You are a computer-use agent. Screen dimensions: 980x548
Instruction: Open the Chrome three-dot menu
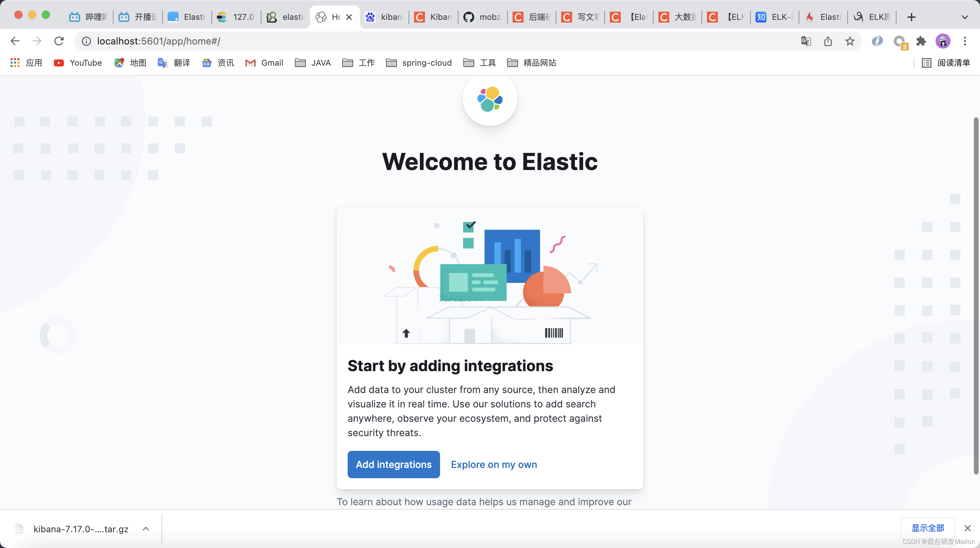pyautogui.click(x=964, y=41)
